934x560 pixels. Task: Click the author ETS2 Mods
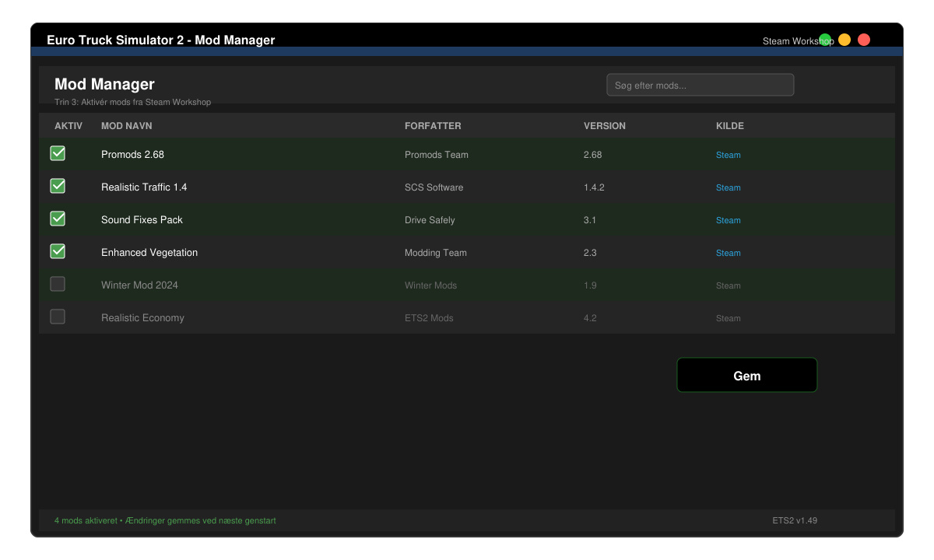(429, 318)
